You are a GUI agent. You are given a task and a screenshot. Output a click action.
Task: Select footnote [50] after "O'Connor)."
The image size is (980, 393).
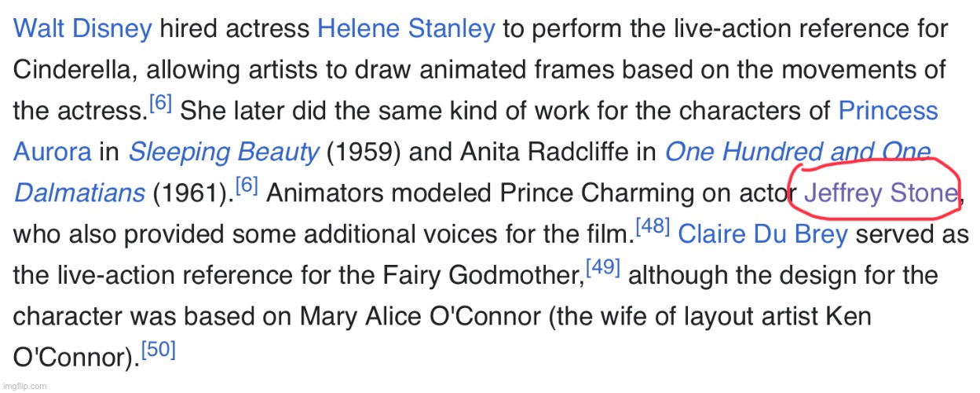157,350
